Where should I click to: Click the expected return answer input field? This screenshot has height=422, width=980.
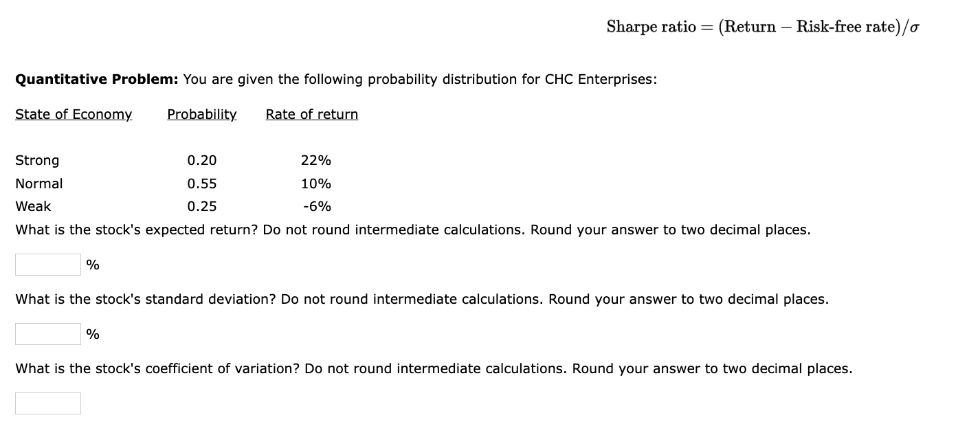(x=47, y=264)
